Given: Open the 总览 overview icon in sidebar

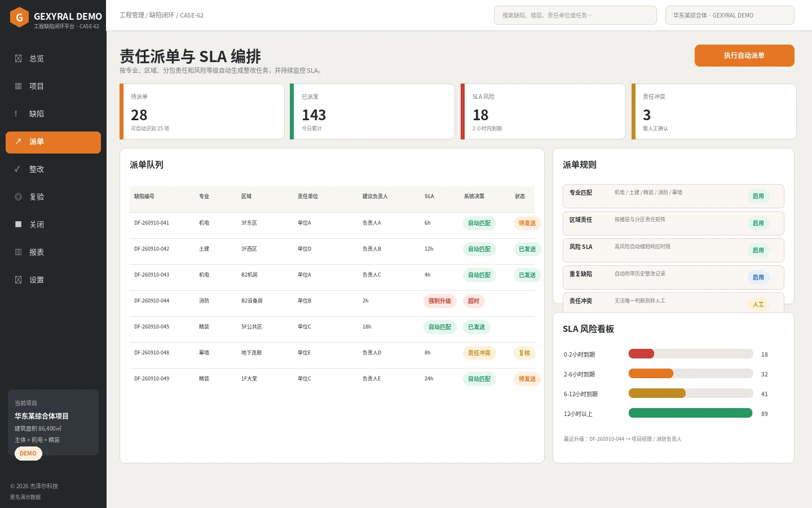Looking at the screenshot, I should point(18,58).
